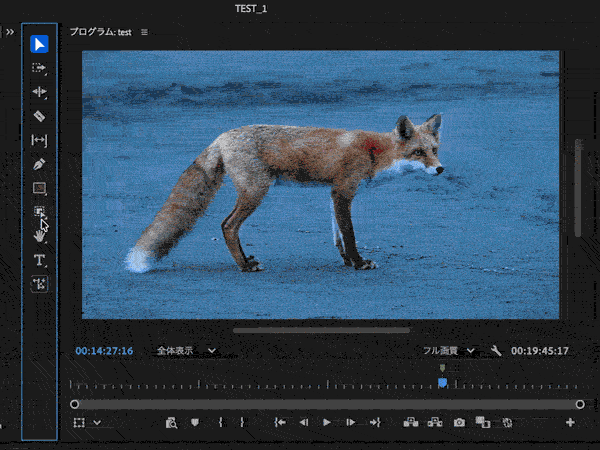Select the Selection arrow tool
Screen dimensions: 600x450
point(39,44)
